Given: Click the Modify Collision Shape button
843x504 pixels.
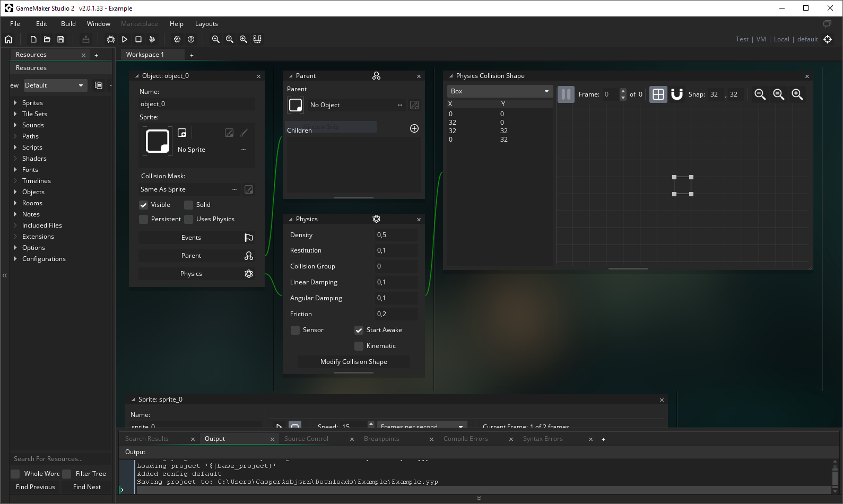Looking at the screenshot, I should (x=354, y=362).
